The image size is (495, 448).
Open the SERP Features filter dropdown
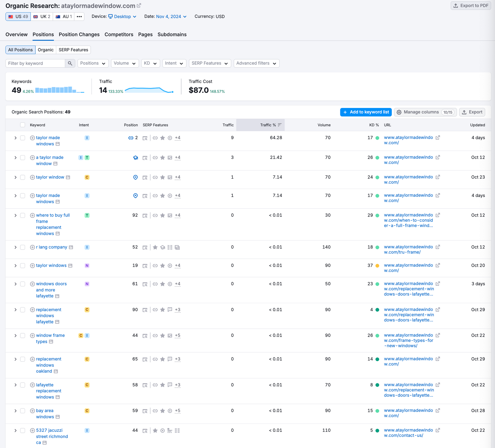(x=210, y=63)
